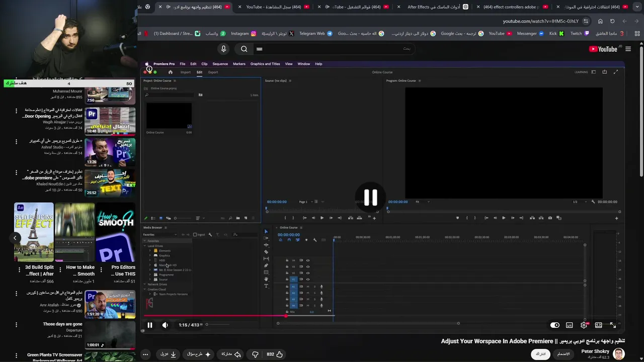Image resolution: width=644 pixels, height=362 pixels.
Task: Toggle the Ingest checkbox
Action: [x=195, y=235]
